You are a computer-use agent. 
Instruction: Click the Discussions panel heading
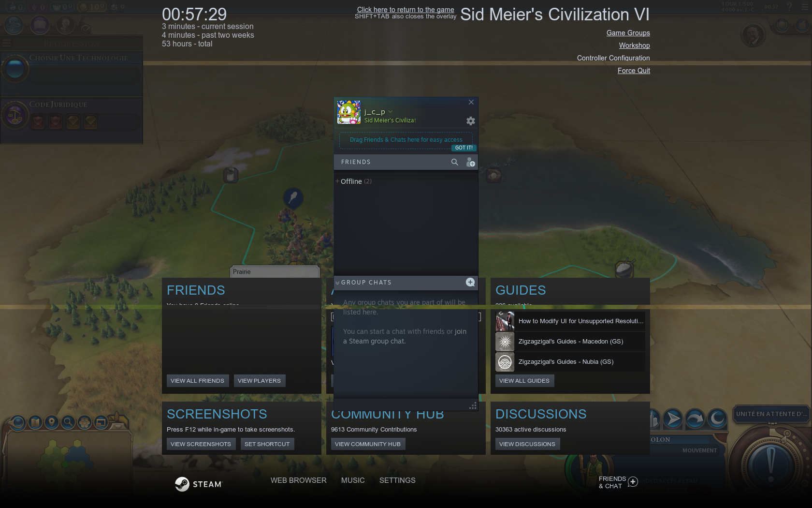(x=541, y=414)
